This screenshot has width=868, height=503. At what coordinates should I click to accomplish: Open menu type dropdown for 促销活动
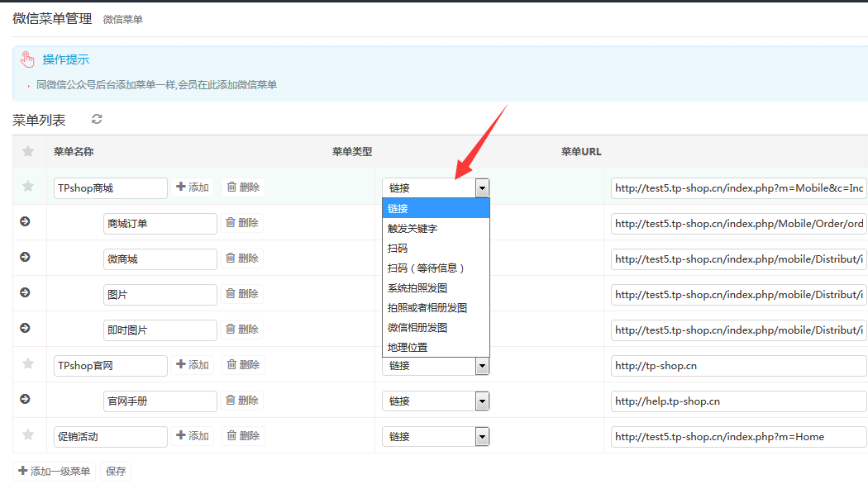(x=436, y=436)
